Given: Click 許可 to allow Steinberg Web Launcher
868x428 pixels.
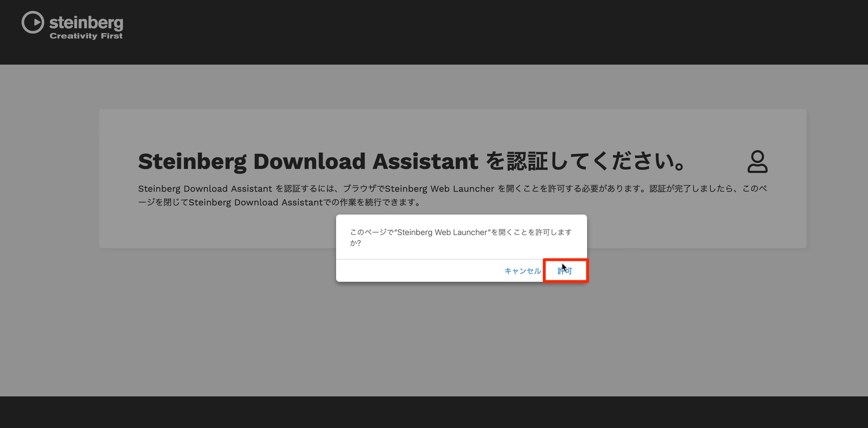Looking at the screenshot, I should point(565,271).
